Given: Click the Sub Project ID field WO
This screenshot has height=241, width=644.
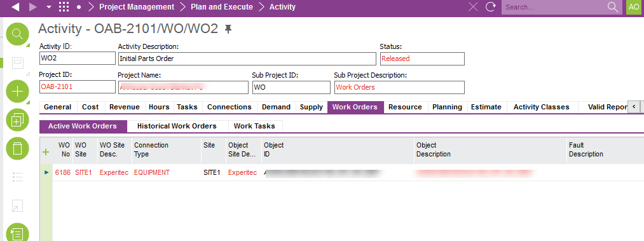Looking at the screenshot, I should coord(291,87).
